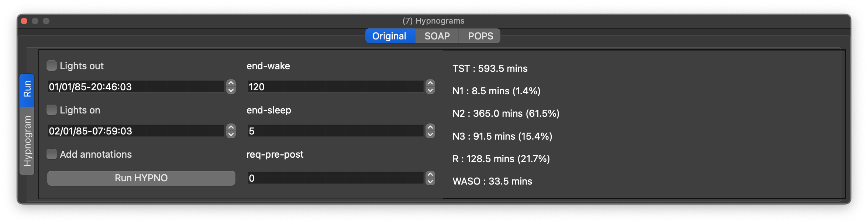The height and width of the screenshot is (224, 868).
Task: Close the Hypnograms window with red button
Action: 24,21
